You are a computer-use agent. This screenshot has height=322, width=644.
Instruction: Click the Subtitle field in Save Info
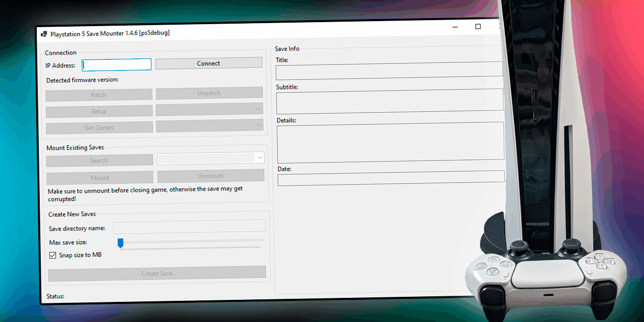tap(390, 101)
